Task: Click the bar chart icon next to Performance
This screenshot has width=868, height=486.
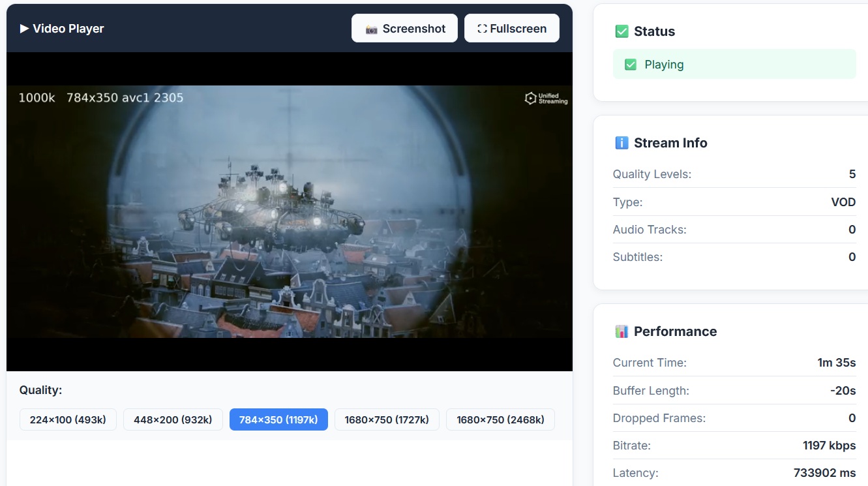Action: tap(622, 331)
